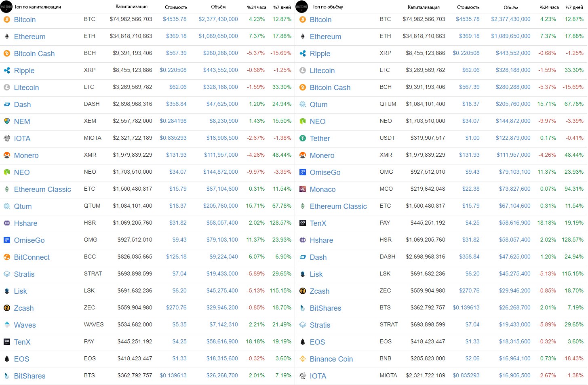The image size is (588, 385).
Task: Click the Hshare 128.57% value in the left table
Action: 280,223
